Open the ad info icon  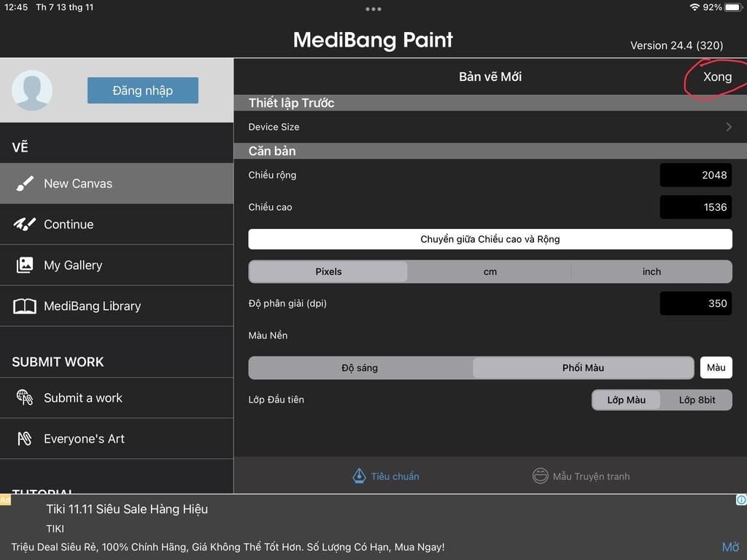741,499
